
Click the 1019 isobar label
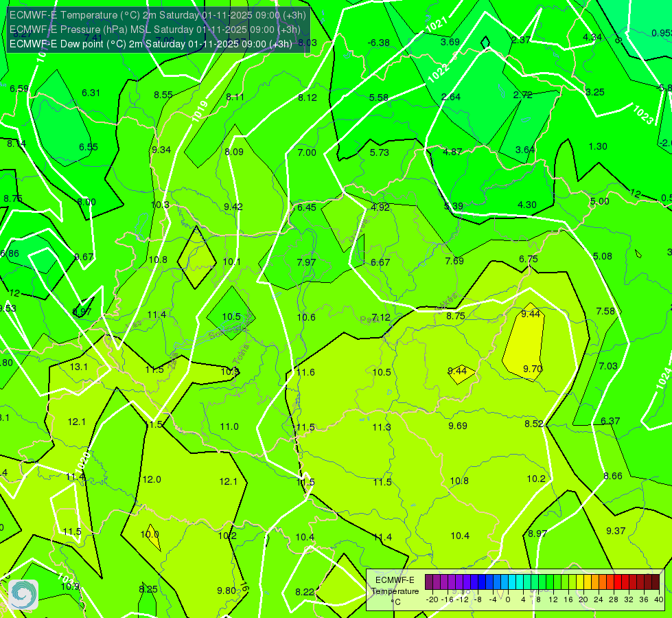click(x=200, y=111)
